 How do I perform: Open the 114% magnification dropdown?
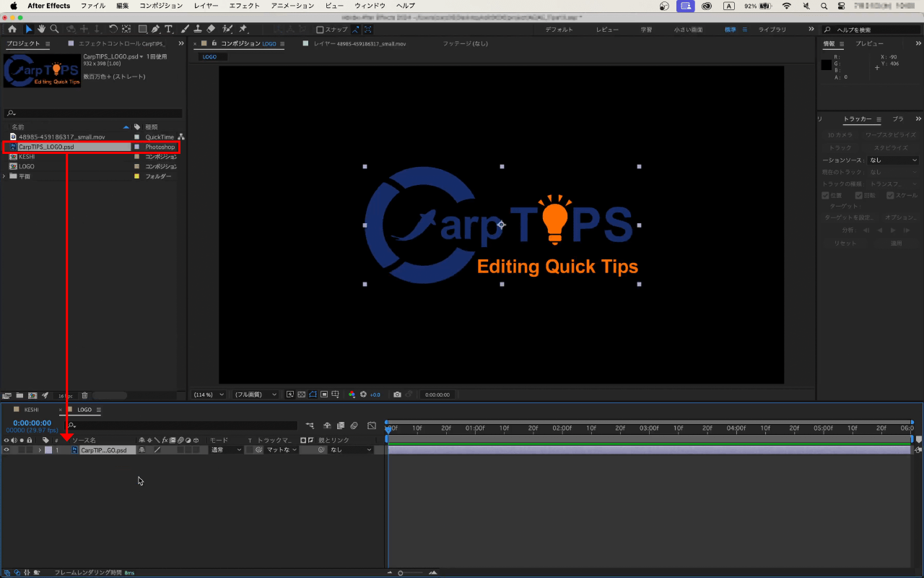[209, 394]
